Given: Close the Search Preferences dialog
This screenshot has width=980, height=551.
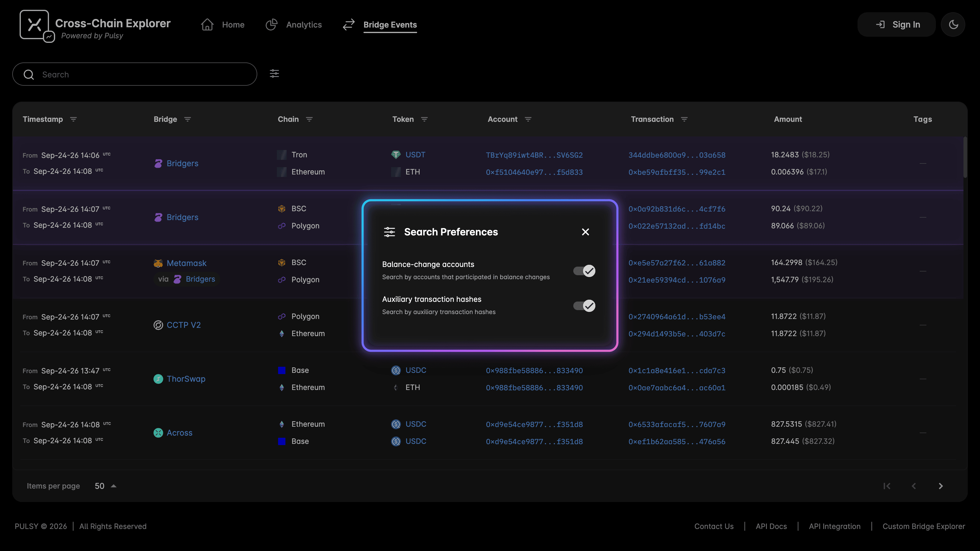Looking at the screenshot, I should 586,232.
